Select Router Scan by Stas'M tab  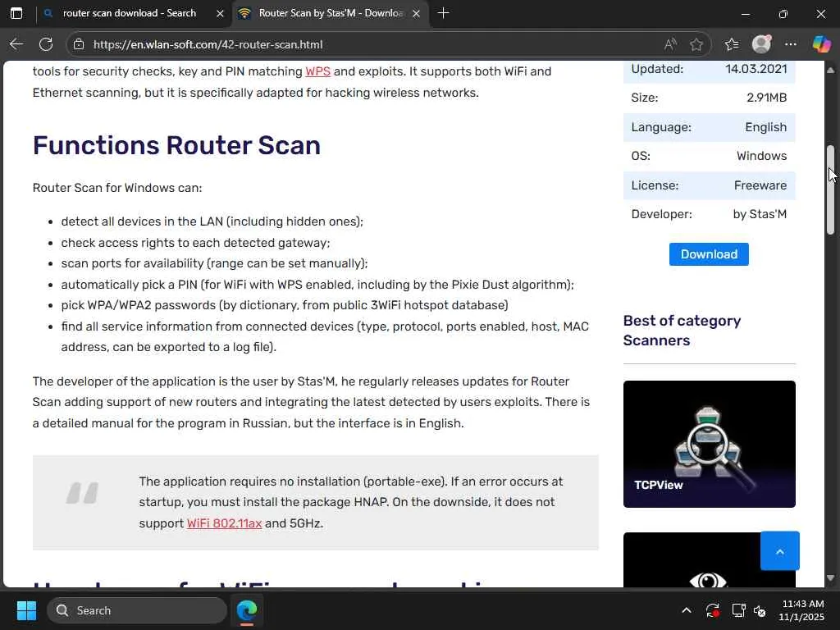tap(331, 13)
